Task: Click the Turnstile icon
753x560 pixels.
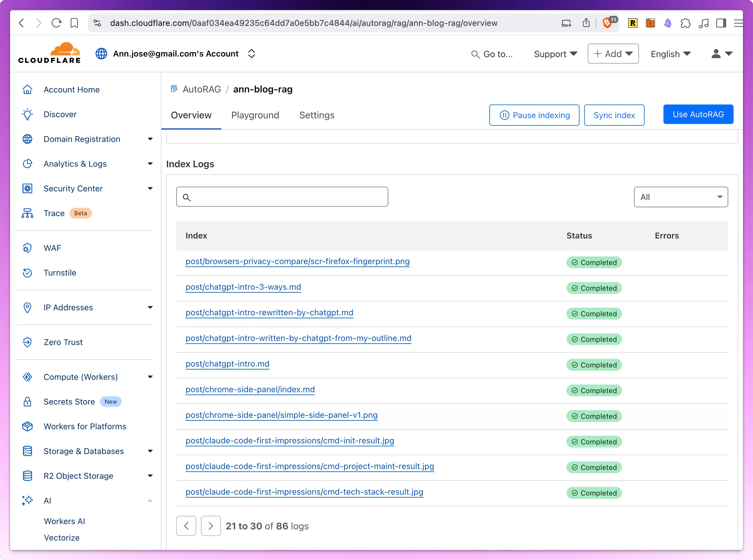Action: click(27, 273)
